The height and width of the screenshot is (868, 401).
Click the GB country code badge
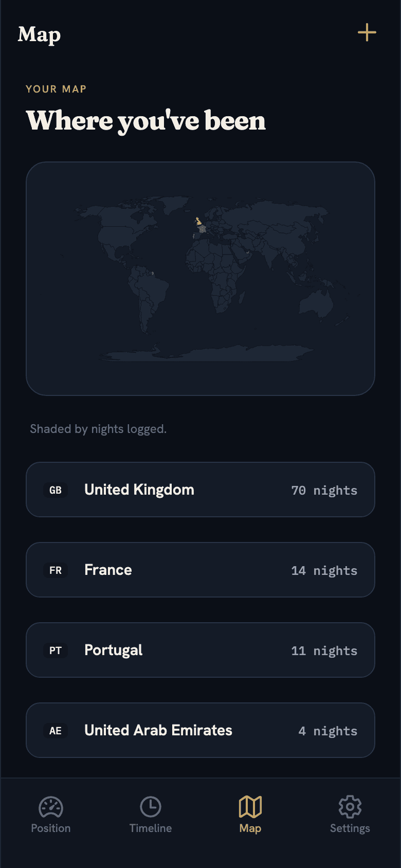[x=56, y=490]
